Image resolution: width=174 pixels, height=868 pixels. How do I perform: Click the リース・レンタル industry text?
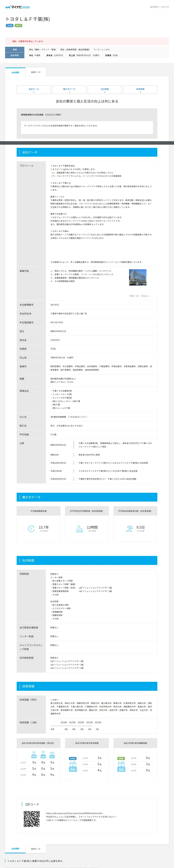click(x=102, y=49)
